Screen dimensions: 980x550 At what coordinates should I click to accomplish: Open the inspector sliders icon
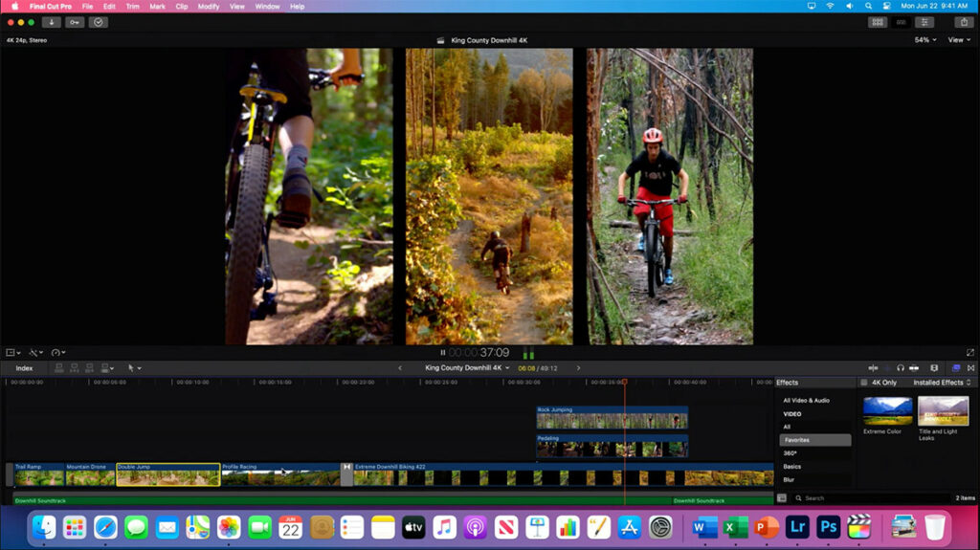pos(924,23)
